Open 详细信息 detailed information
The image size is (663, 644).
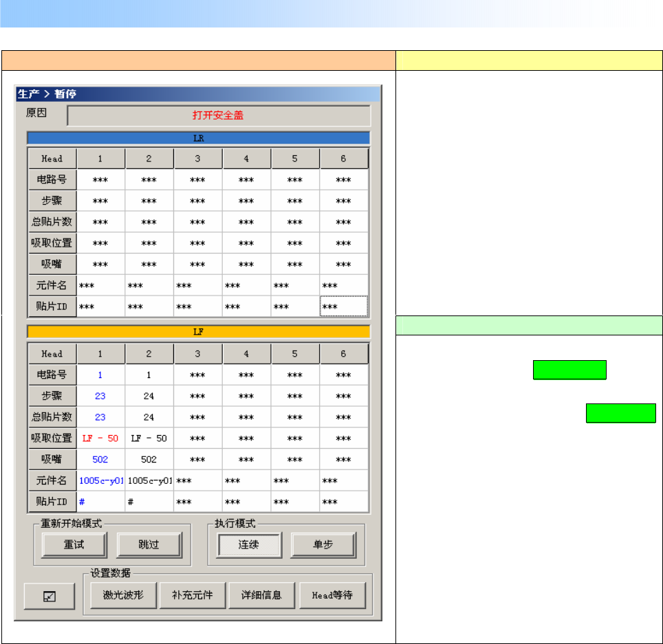[261, 595]
